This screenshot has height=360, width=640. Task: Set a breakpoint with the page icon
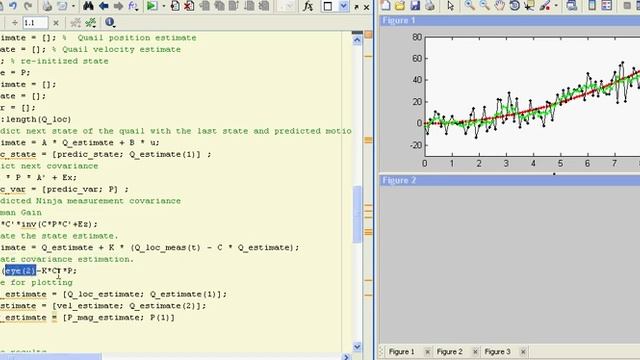point(175,6)
